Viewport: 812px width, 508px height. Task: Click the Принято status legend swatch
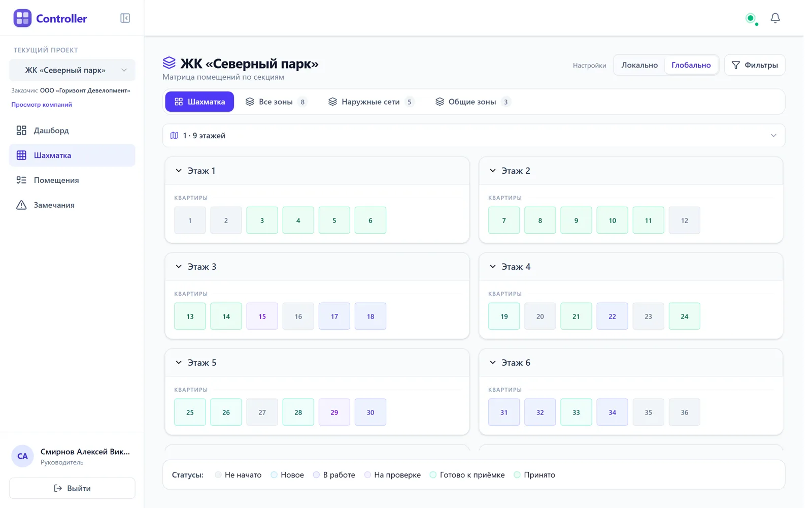click(517, 475)
